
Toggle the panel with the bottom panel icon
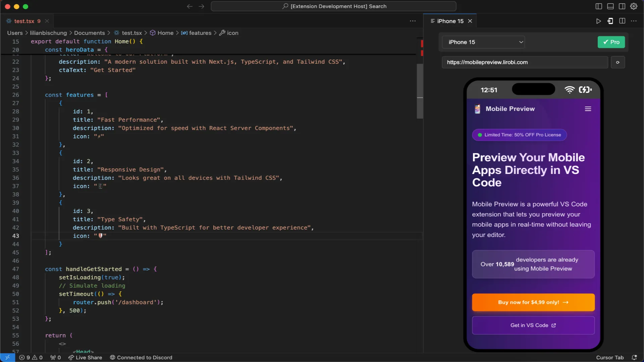pyautogui.click(x=610, y=6)
